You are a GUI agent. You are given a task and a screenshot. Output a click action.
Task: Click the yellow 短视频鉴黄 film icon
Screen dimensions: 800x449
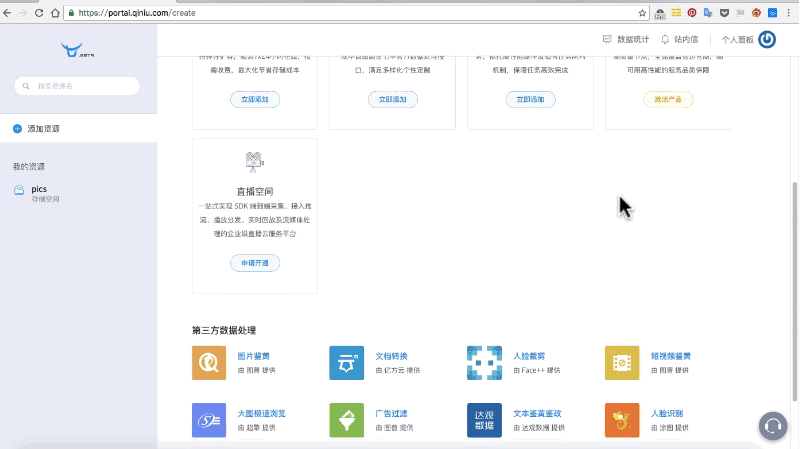coord(622,363)
